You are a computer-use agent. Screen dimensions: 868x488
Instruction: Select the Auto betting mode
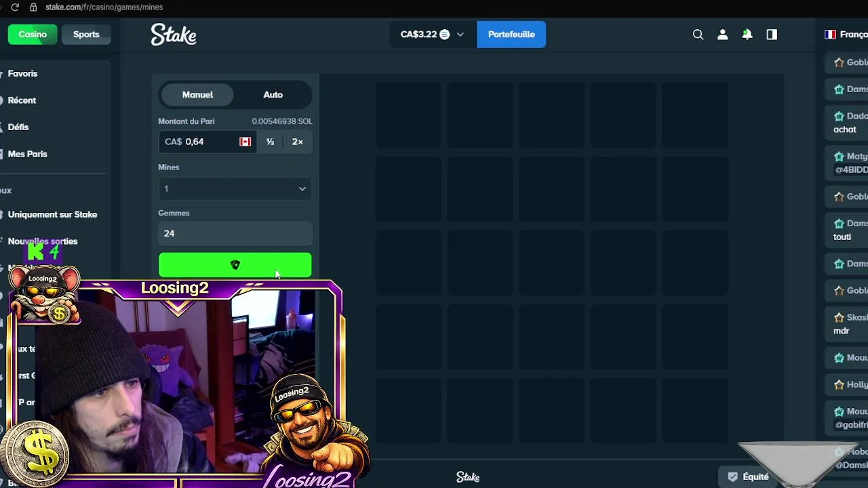273,95
